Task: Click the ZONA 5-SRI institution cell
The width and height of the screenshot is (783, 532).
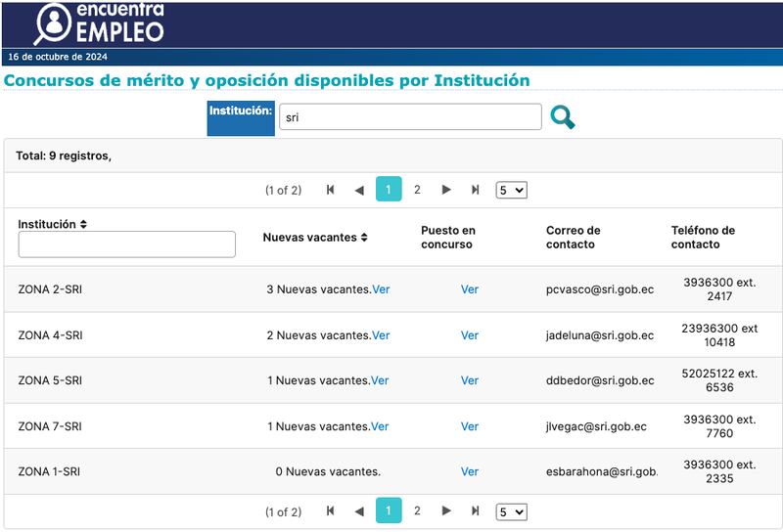Action: tap(50, 380)
